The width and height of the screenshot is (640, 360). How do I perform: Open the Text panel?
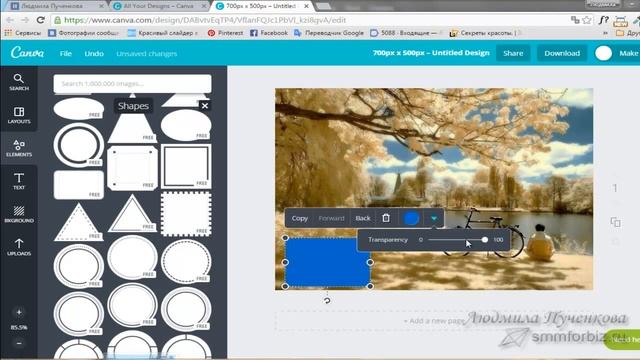click(x=19, y=181)
